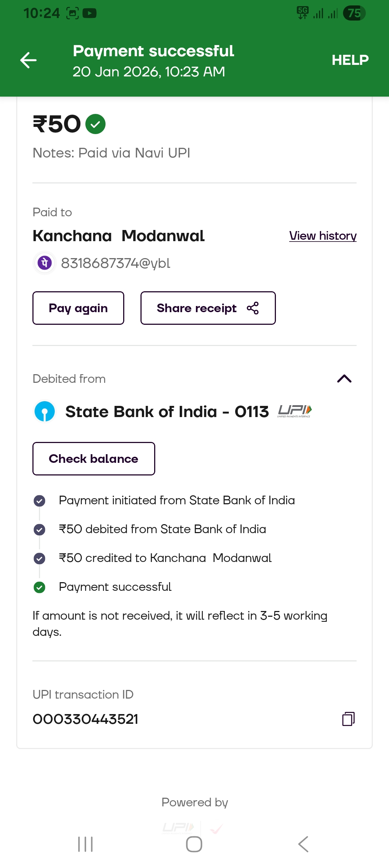Tap the State Bank of India logo

(x=45, y=411)
